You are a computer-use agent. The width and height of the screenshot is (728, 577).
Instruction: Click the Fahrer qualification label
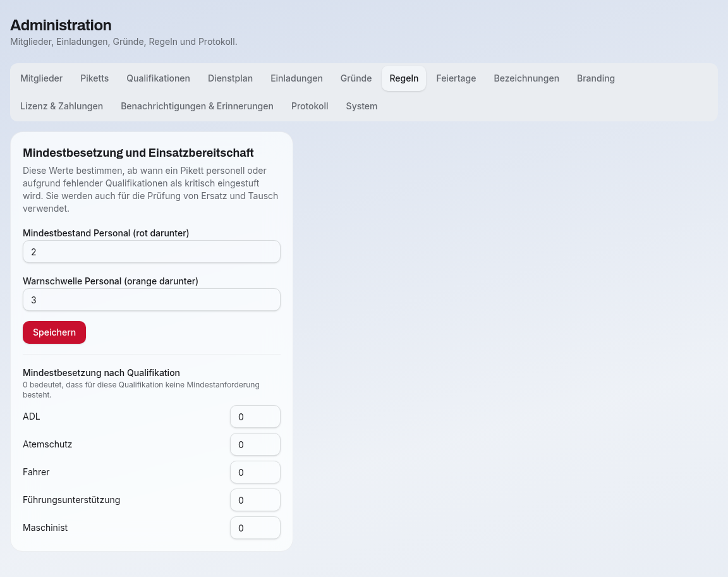pos(36,472)
